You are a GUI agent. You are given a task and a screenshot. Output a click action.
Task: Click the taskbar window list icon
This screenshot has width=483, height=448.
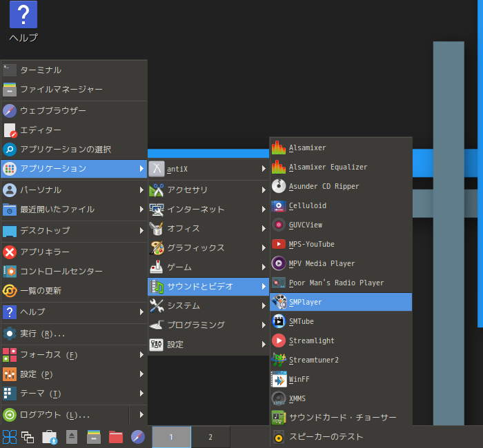point(28,437)
